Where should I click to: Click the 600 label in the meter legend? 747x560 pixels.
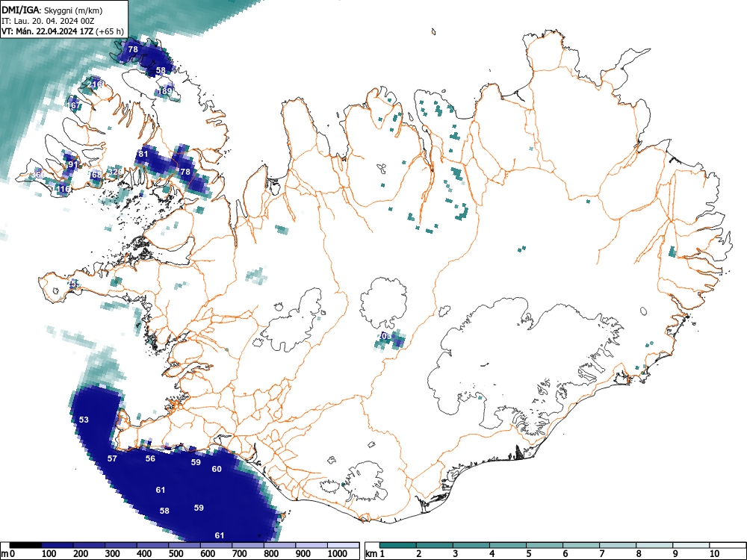(208, 554)
